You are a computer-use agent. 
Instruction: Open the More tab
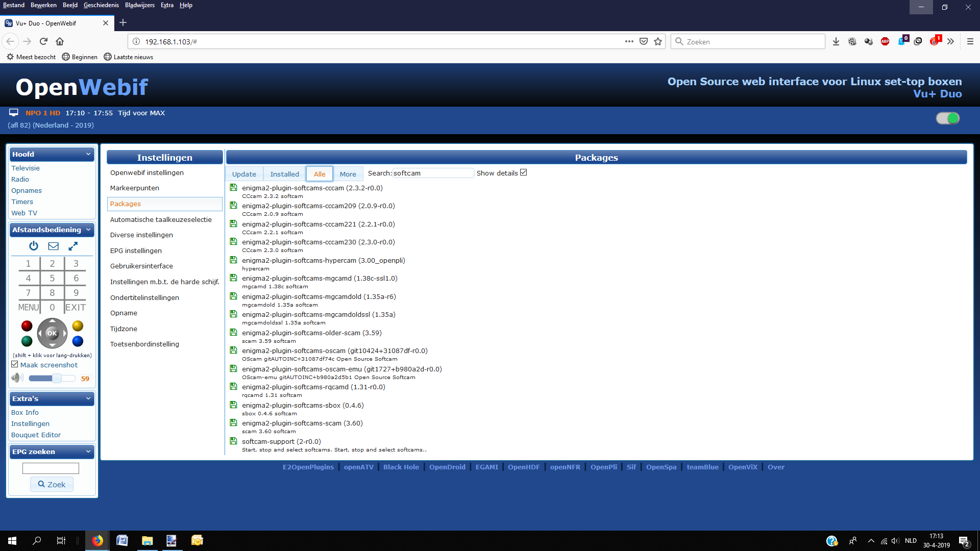[348, 174]
